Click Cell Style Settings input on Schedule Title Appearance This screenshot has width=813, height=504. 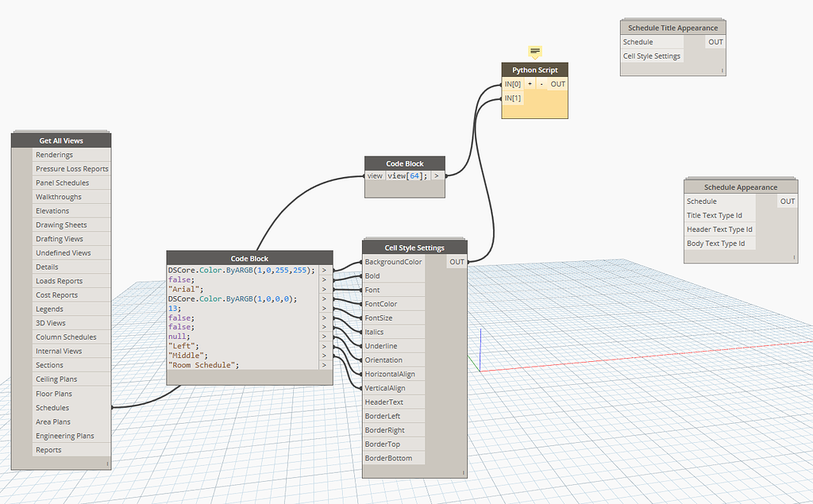click(x=652, y=56)
